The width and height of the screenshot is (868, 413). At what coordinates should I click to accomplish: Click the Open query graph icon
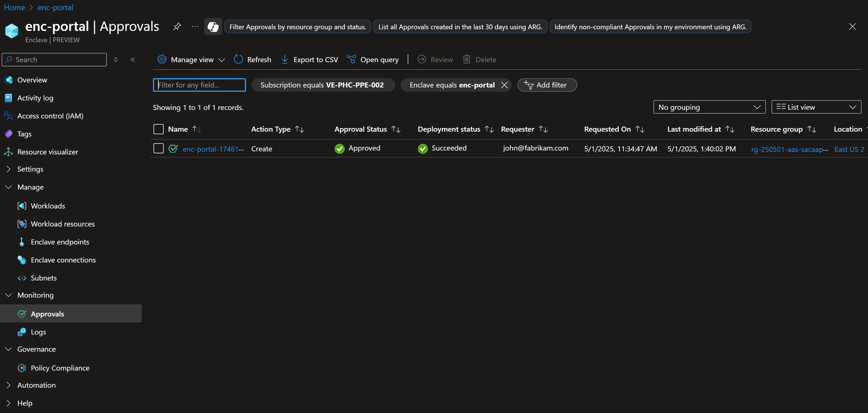tap(351, 59)
